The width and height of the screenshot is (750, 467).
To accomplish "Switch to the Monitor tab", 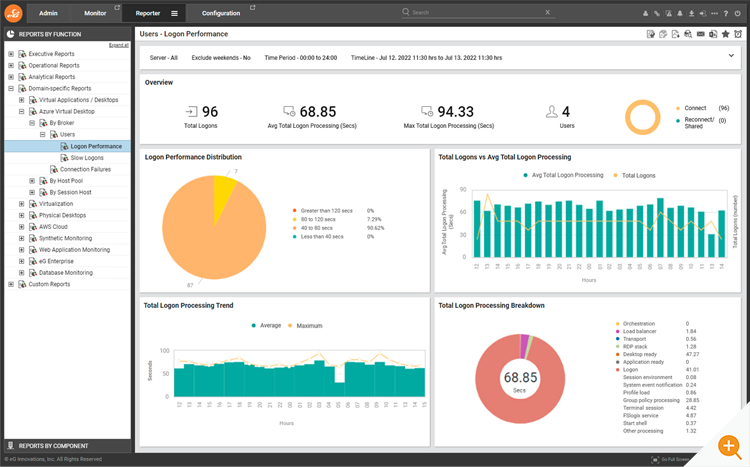I will coord(95,13).
